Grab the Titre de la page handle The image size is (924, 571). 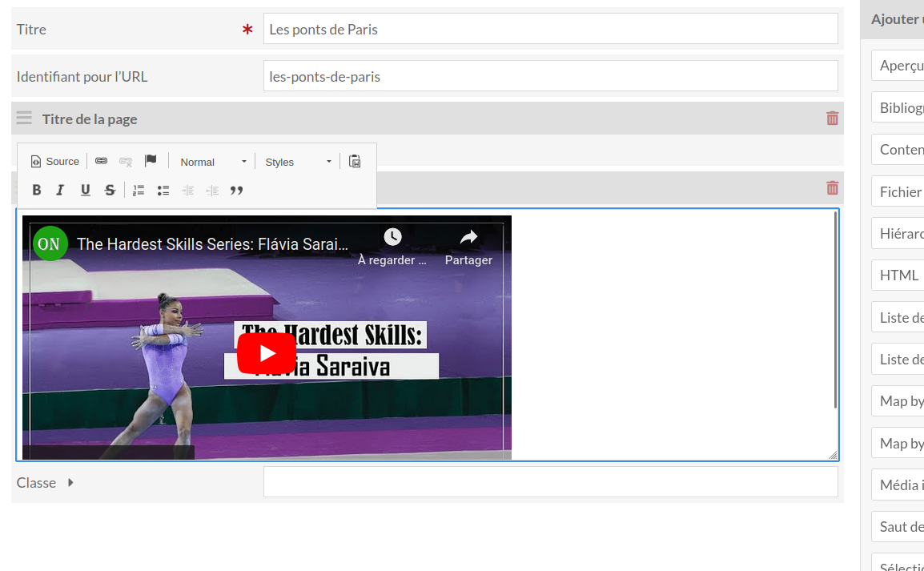[24, 118]
